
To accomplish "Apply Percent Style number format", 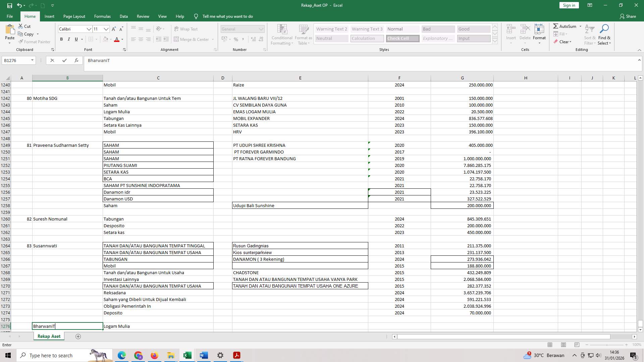I will [x=236, y=39].
